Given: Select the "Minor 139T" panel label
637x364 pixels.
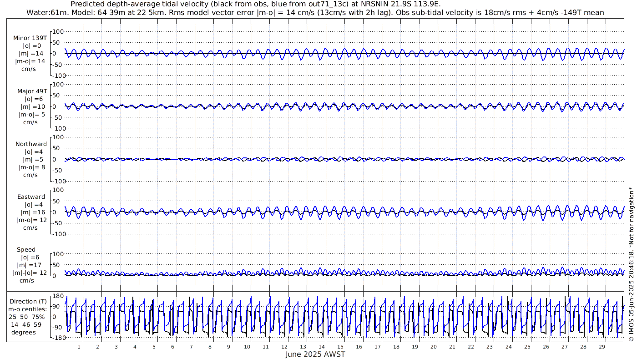Looking at the screenshot, I should pos(30,38).
